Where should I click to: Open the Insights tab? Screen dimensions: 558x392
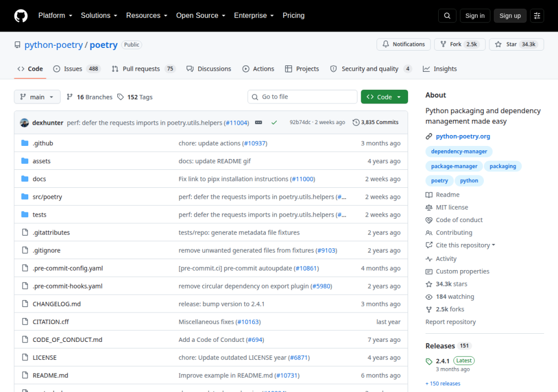coord(440,69)
